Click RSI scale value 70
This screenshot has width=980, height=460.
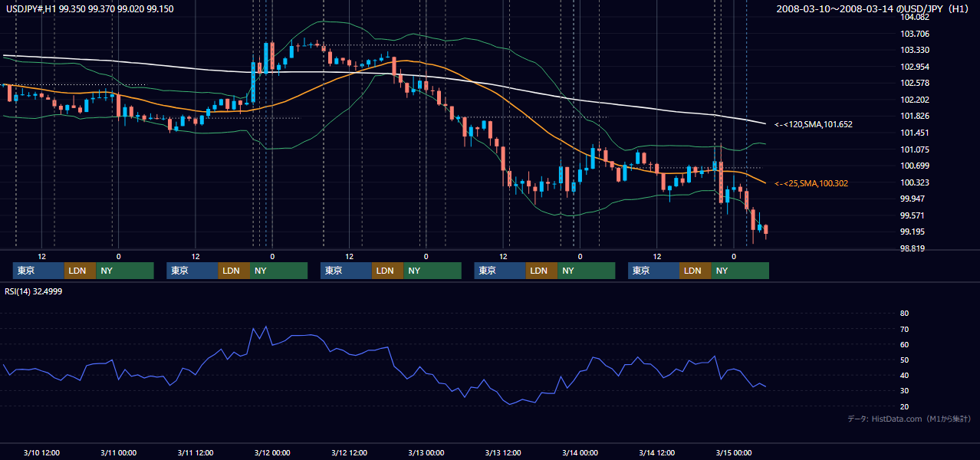pyautogui.click(x=904, y=329)
